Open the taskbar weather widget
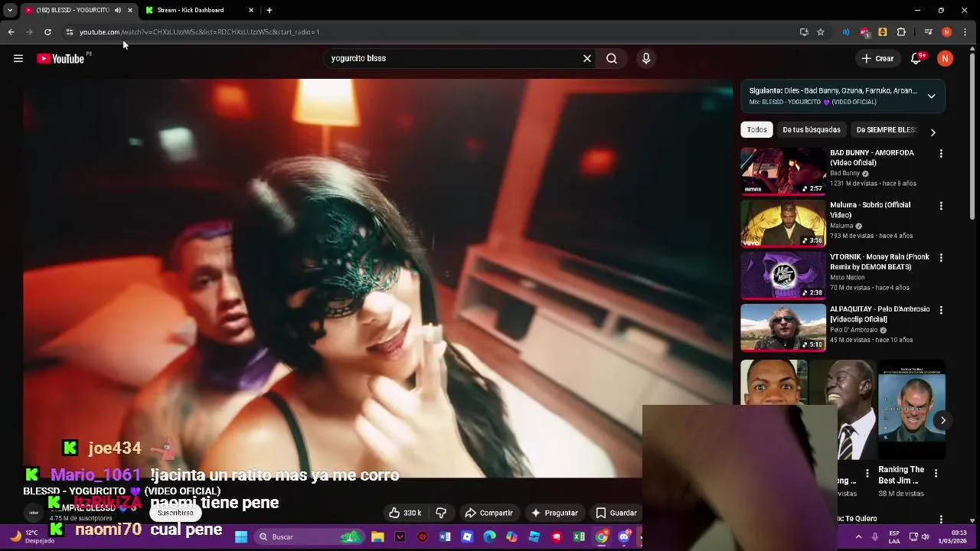The height and width of the screenshot is (551, 980). [x=31, y=536]
